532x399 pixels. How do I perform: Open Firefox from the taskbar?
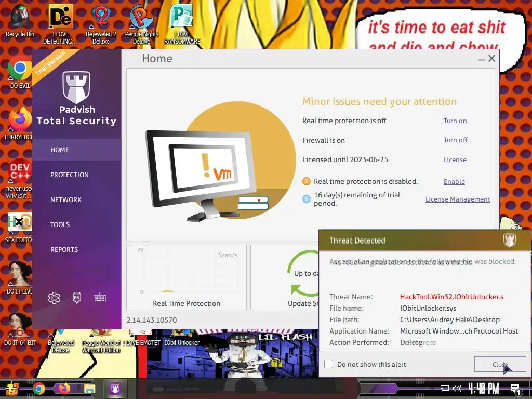[x=64, y=389]
